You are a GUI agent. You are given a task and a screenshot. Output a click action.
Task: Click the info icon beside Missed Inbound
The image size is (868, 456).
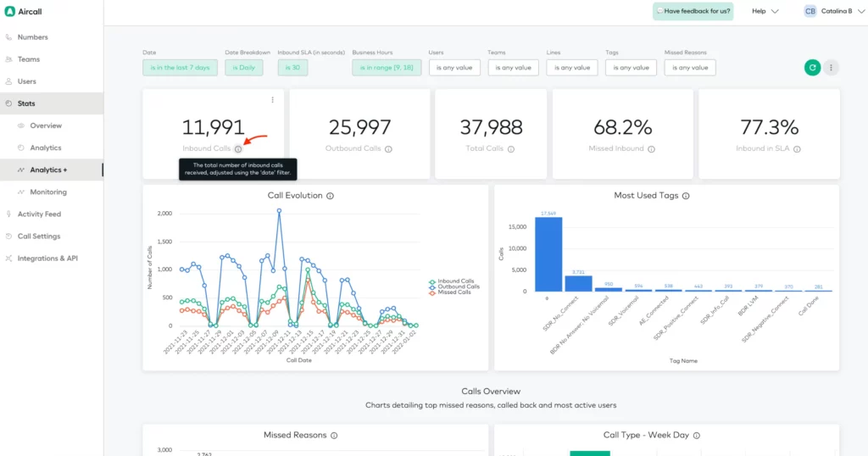point(651,149)
